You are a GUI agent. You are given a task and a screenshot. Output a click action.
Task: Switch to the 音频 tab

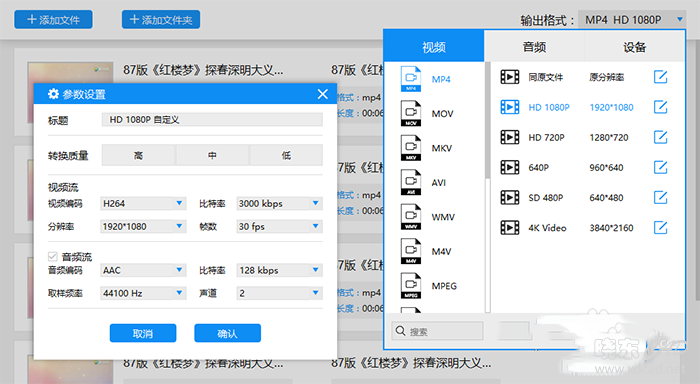tap(534, 46)
